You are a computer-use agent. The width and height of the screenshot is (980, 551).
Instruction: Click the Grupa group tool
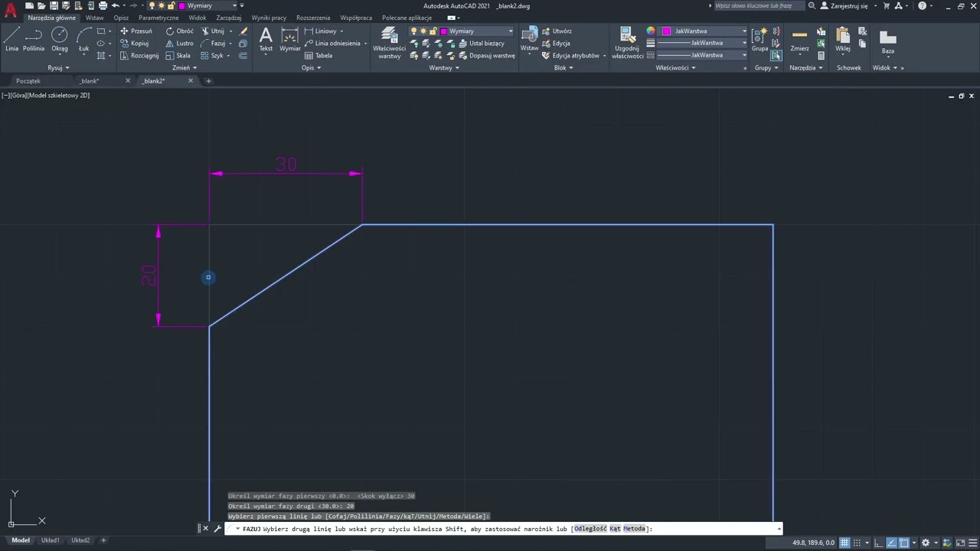pos(759,40)
